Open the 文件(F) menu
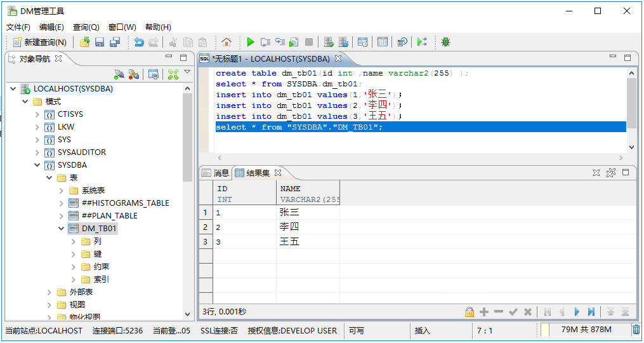This screenshot has width=644, height=343. pyautogui.click(x=18, y=27)
